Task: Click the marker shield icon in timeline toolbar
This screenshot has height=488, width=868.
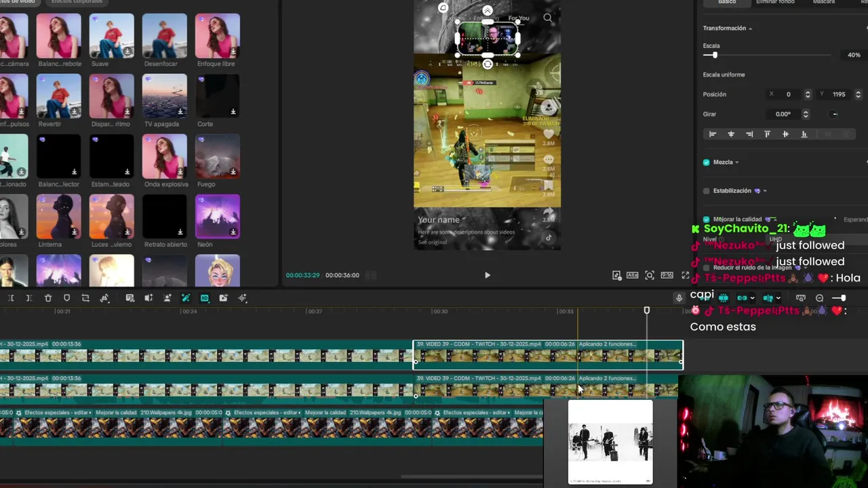Action: click(66, 298)
